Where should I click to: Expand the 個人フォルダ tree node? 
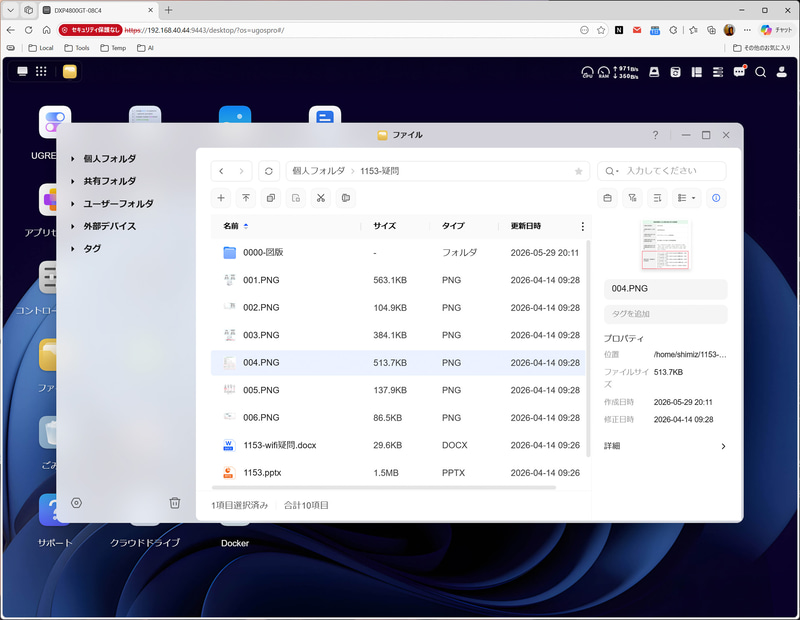pyautogui.click(x=73, y=159)
